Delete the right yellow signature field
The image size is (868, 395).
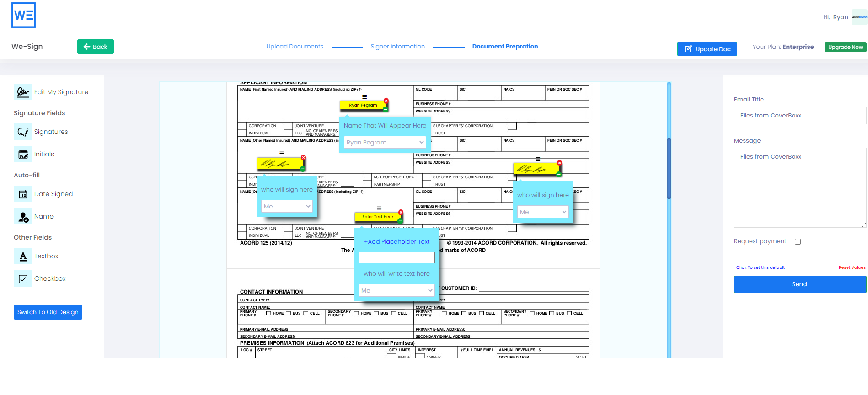tap(560, 163)
